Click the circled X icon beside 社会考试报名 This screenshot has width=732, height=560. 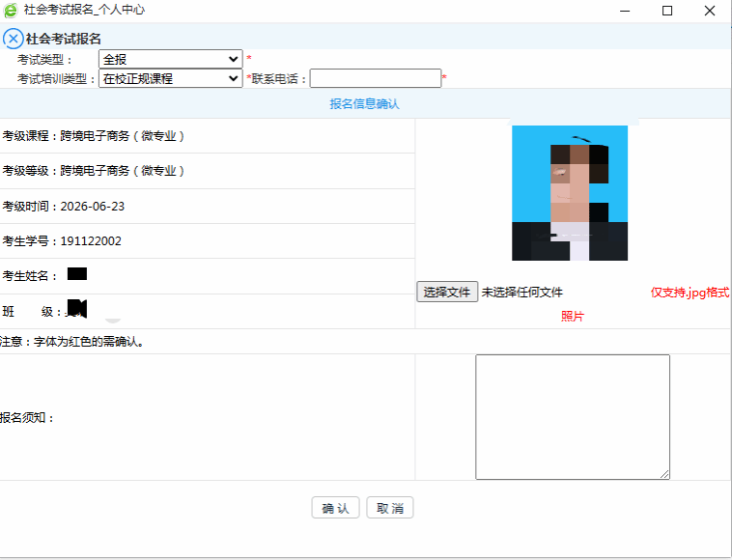tap(13, 39)
